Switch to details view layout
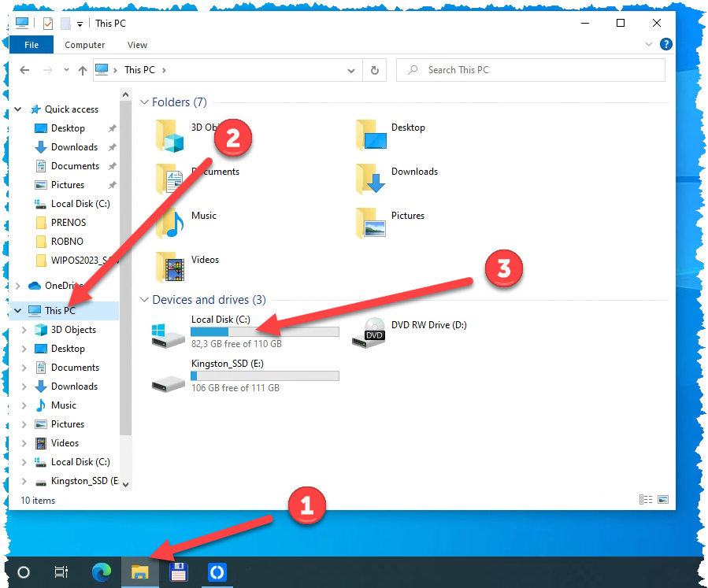The height and width of the screenshot is (588, 708). tap(646, 499)
